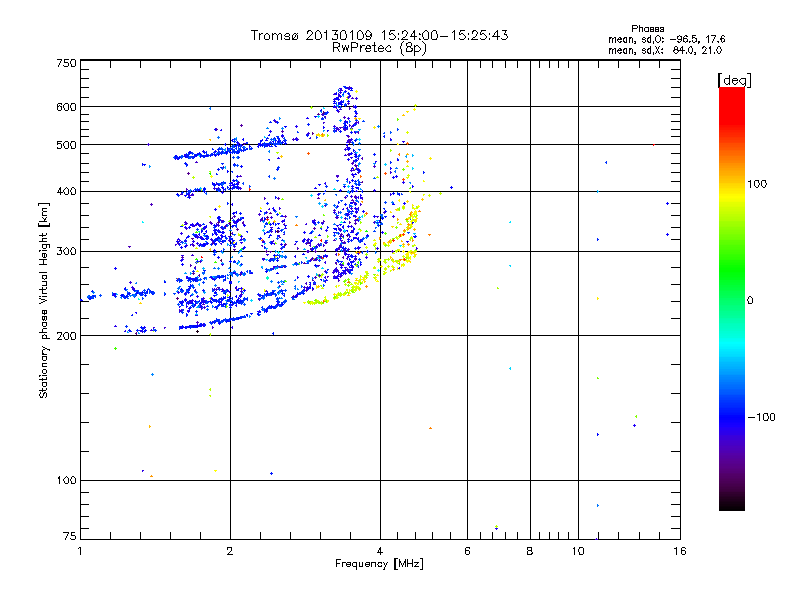
Task: Click the y-axis tick label '500'
Action: pos(66,145)
